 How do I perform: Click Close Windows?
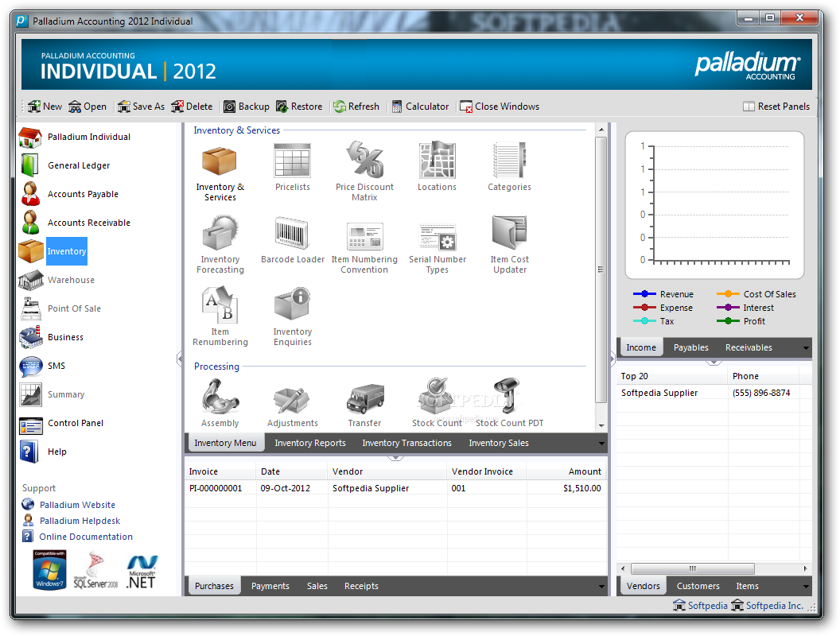tap(500, 107)
